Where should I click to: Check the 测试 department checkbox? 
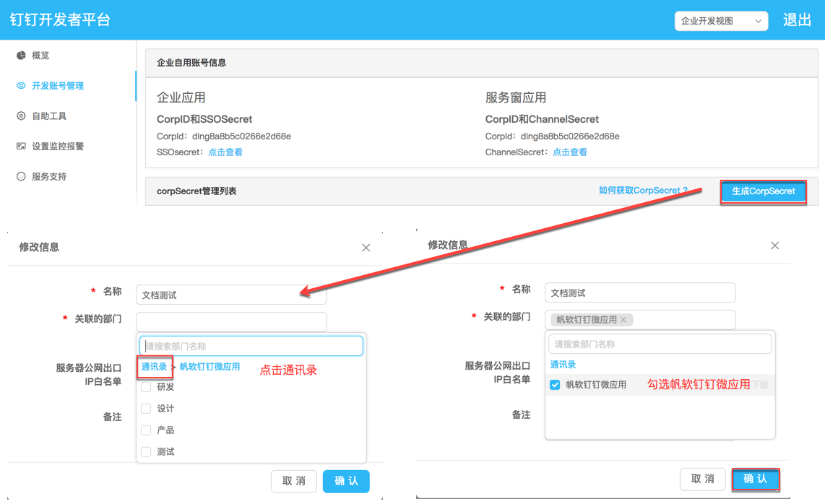coord(146,452)
